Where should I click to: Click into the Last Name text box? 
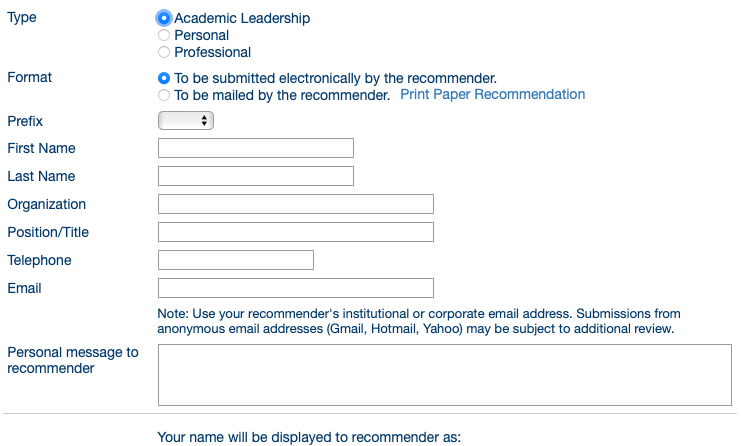(x=256, y=176)
